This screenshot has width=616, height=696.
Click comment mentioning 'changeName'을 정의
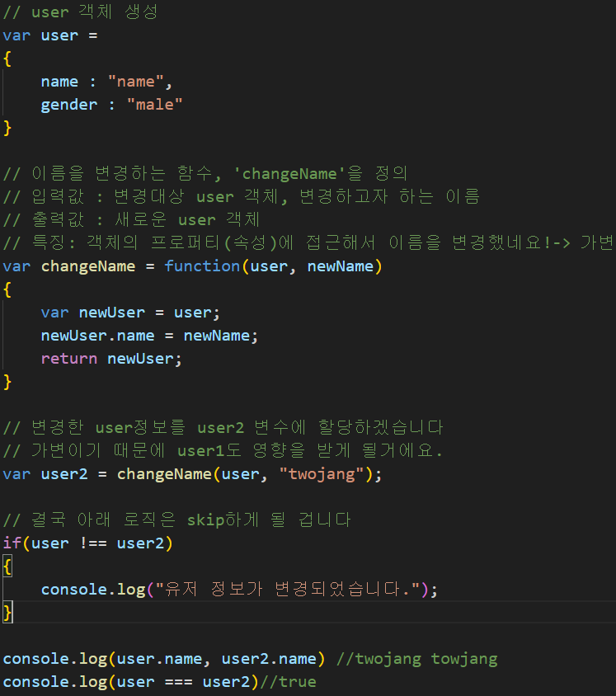click(x=205, y=173)
